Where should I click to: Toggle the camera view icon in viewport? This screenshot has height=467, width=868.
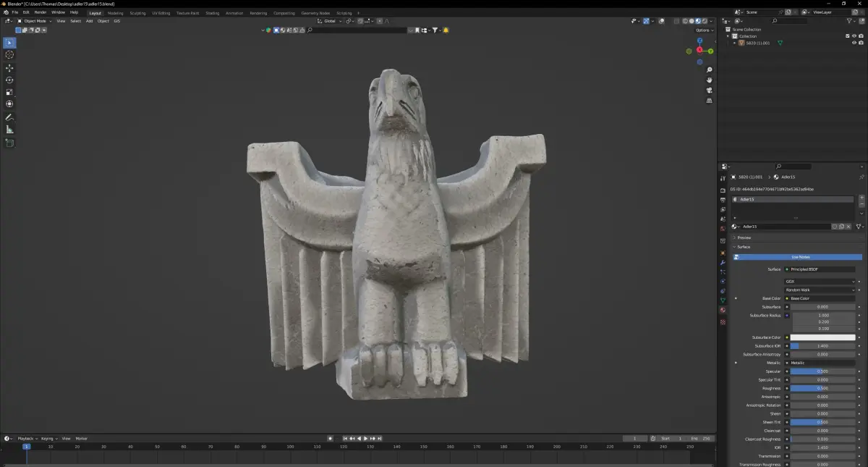710,91
